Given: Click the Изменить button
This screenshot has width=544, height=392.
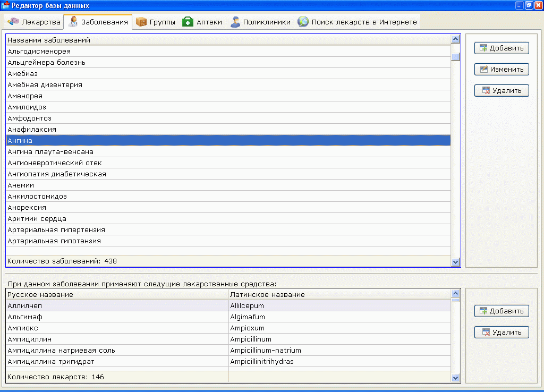Looking at the screenshot, I should [501, 70].
